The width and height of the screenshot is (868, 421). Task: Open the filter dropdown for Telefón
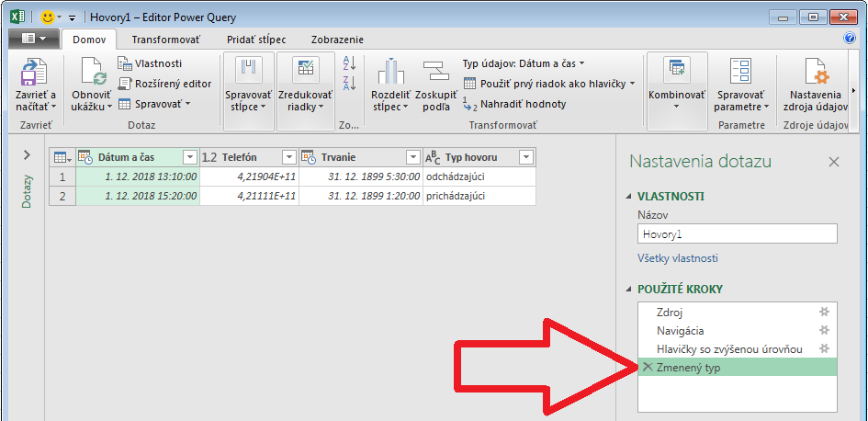pyautogui.click(x=289, y=158)
